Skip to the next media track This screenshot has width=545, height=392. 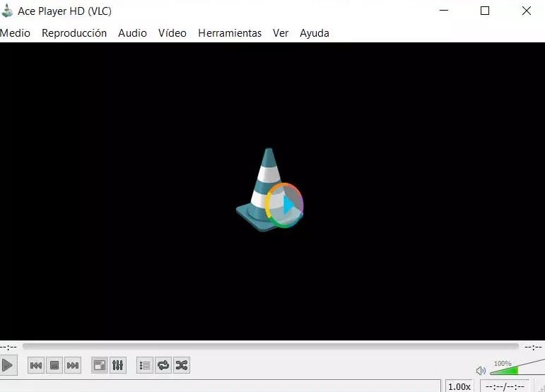click(x=72, y=365)
